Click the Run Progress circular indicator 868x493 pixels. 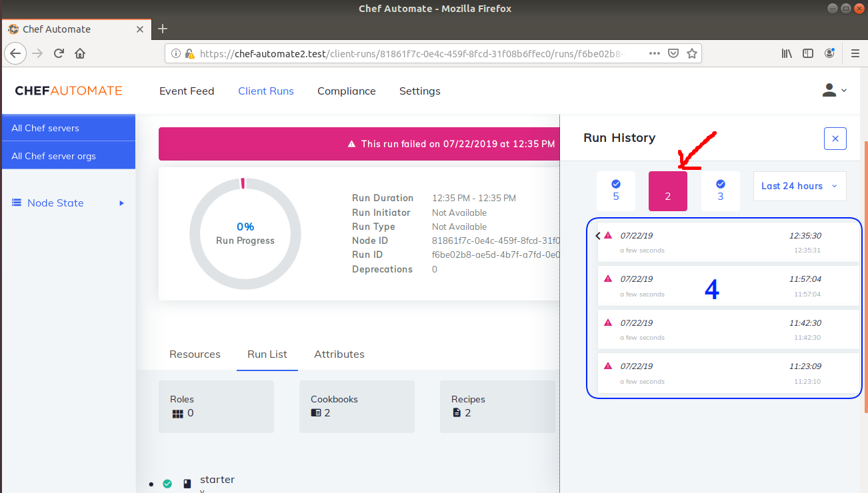[x=245, y=234]
